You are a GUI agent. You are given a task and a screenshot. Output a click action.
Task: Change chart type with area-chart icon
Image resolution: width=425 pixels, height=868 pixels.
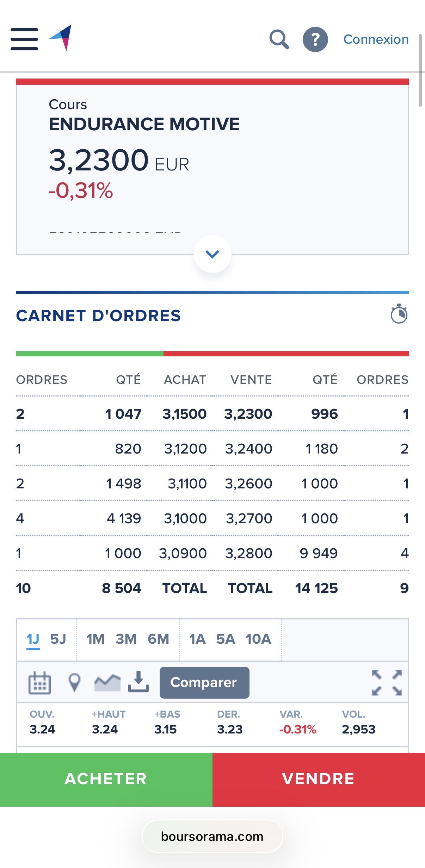coord(107,682)
